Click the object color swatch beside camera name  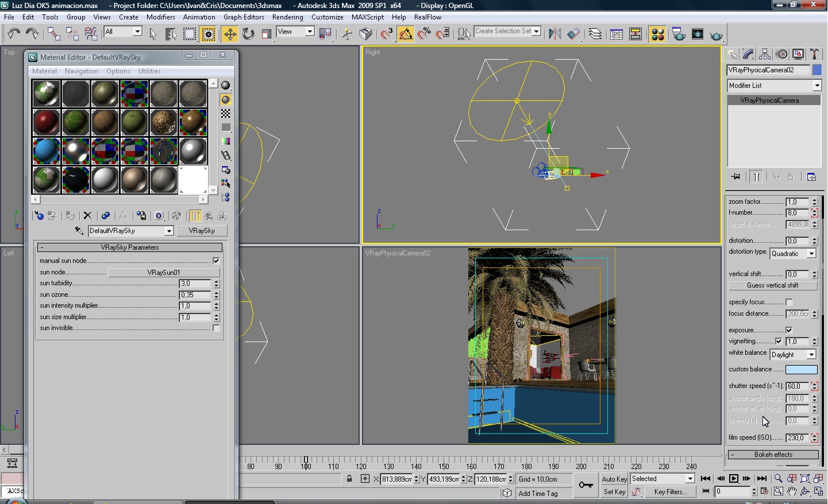(x=817, y=70)
